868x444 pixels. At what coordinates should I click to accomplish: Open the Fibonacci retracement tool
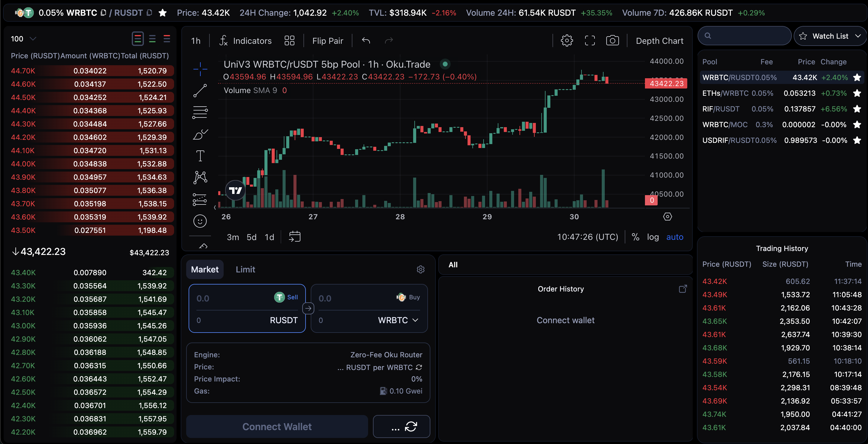click(x=200, y=112)
